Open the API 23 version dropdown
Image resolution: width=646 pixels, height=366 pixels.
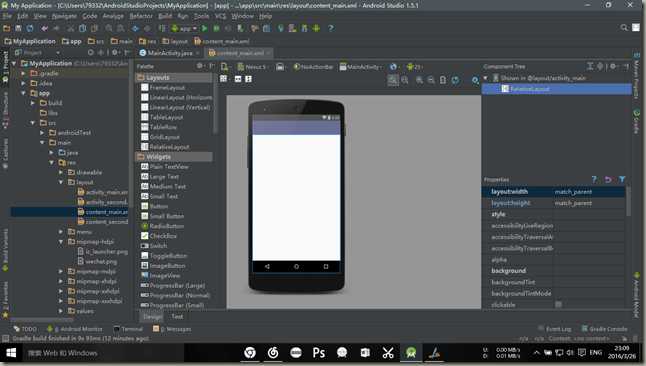click(x=415, y=67)
